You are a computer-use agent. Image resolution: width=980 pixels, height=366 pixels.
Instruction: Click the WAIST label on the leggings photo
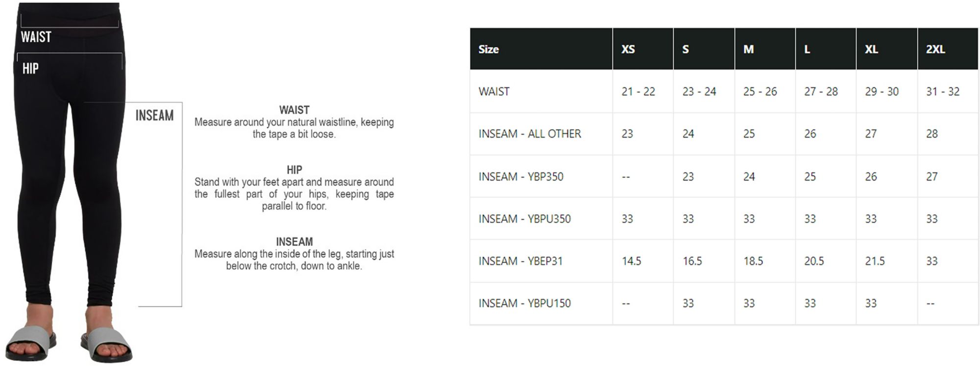point(36,37)
